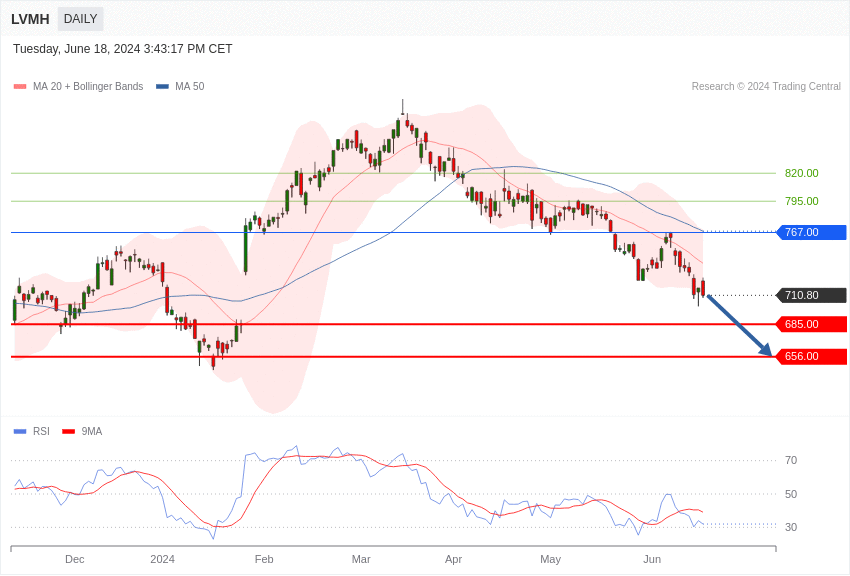
Task: Click the red 656.00 target tag
Action: (811, 356)
